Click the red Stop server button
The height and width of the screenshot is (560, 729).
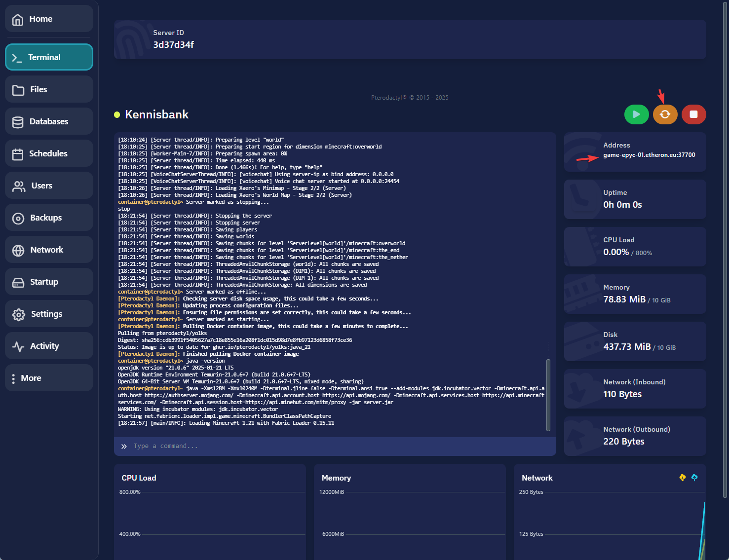point(693,114)
